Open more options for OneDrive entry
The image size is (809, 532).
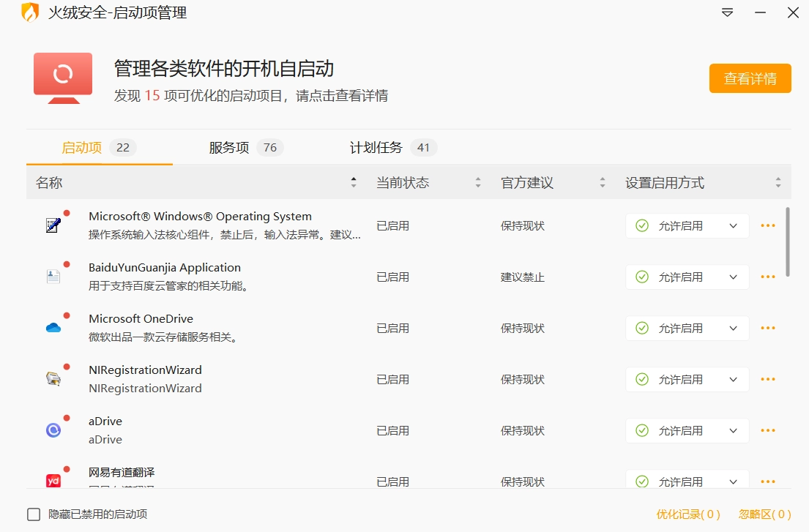(x=767, y=328)
